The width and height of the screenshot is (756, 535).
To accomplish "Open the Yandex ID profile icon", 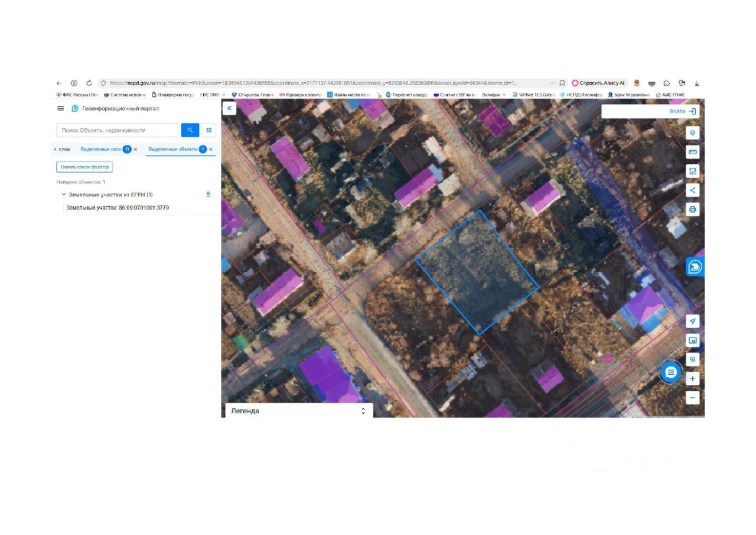I will (x=74, y=83).
